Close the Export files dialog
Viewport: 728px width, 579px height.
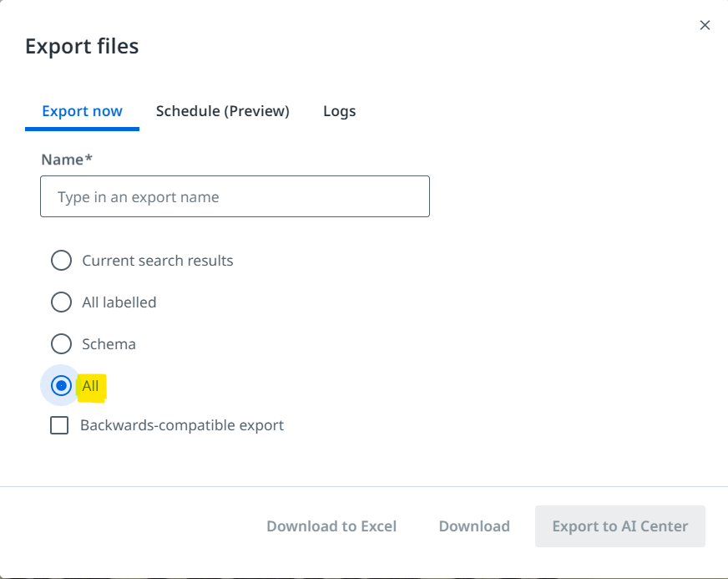pos(705,25)
